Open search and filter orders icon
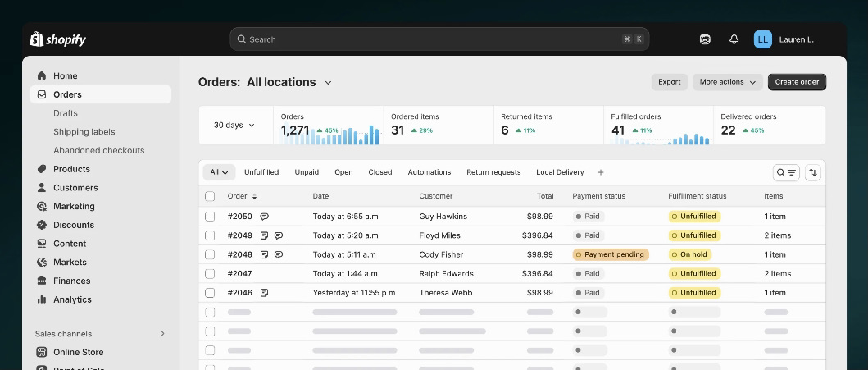868x370 pixels. 786,173
